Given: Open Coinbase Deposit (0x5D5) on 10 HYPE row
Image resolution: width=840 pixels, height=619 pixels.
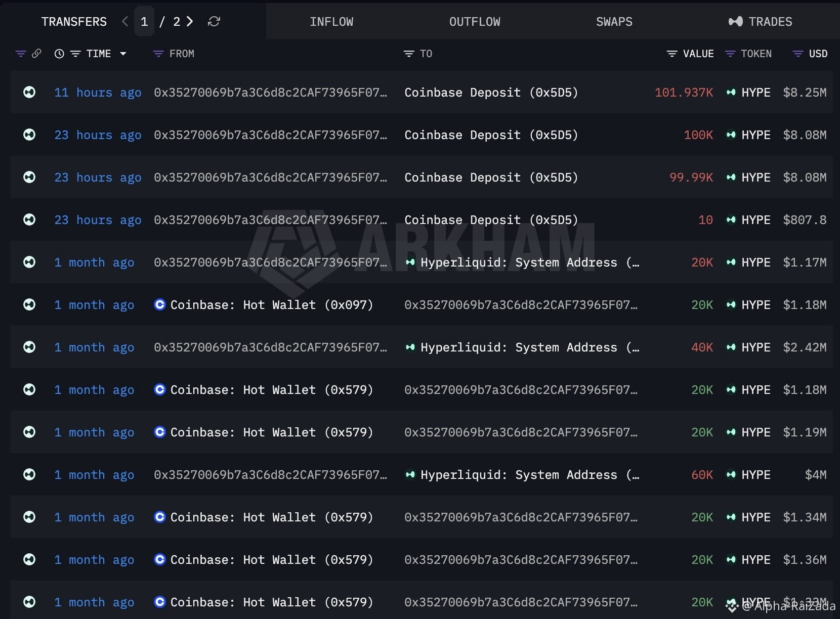Looking at the screenshot, I should click(491, 220).
